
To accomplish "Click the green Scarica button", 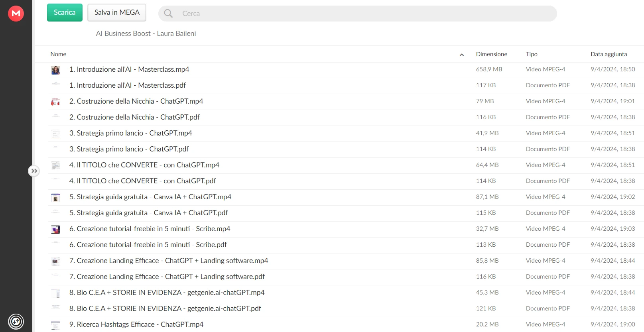I will tap(65, 12).
